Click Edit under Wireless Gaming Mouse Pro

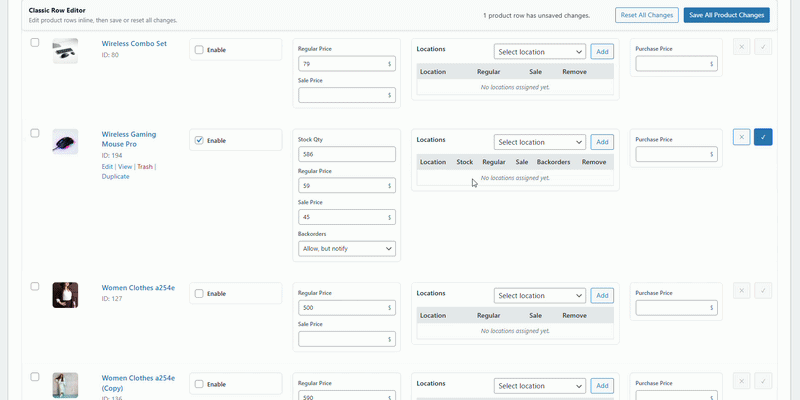107,166
